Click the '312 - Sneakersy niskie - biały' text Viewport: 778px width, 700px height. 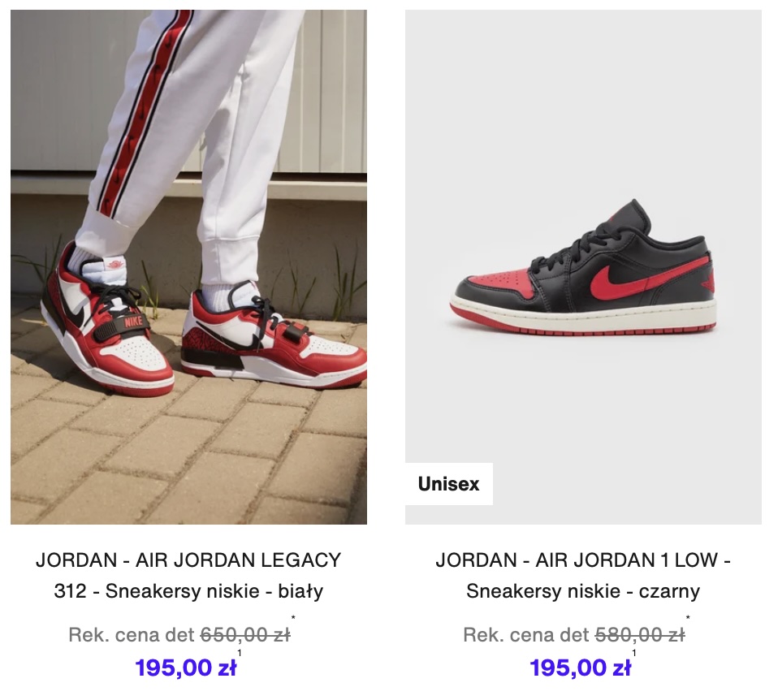click(x=188, y=591)
